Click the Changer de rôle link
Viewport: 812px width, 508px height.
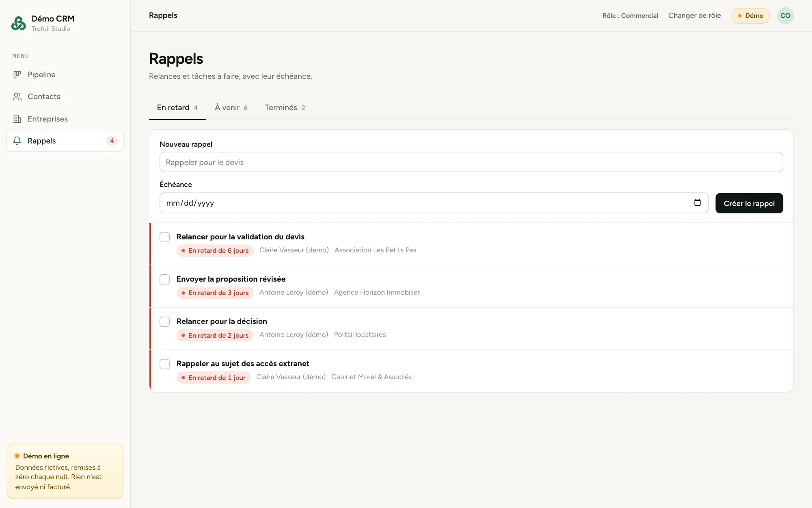pyautogui.click(x=694, y=15)
